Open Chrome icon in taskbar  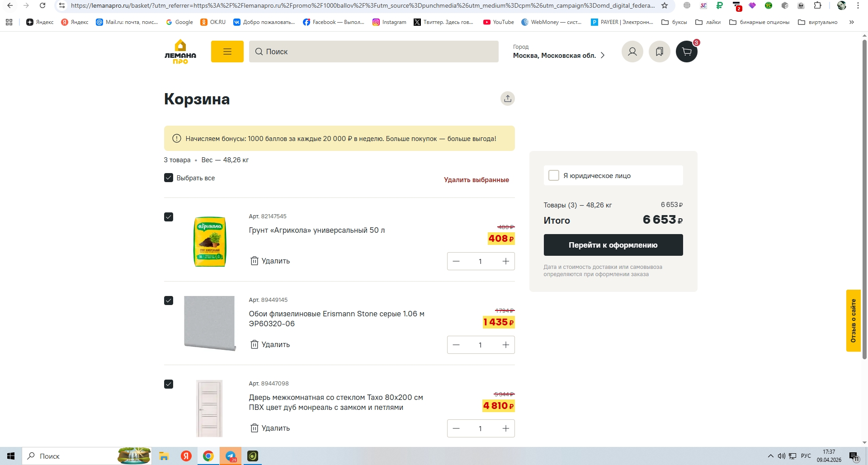[208, 456]
